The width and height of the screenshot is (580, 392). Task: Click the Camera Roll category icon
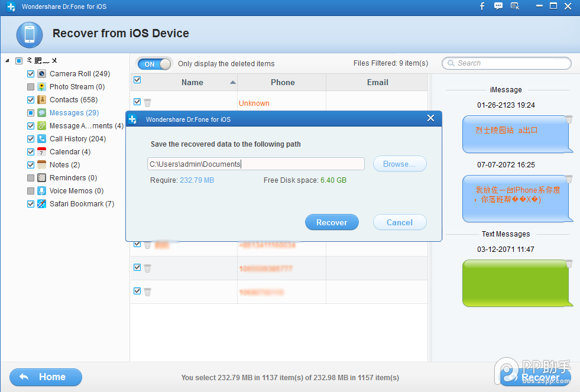tap(42, 73)
